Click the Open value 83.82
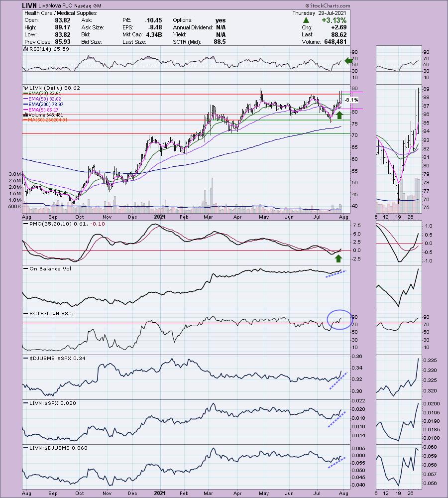Viewport: 448px width, 498px height. tap(63, 20)
